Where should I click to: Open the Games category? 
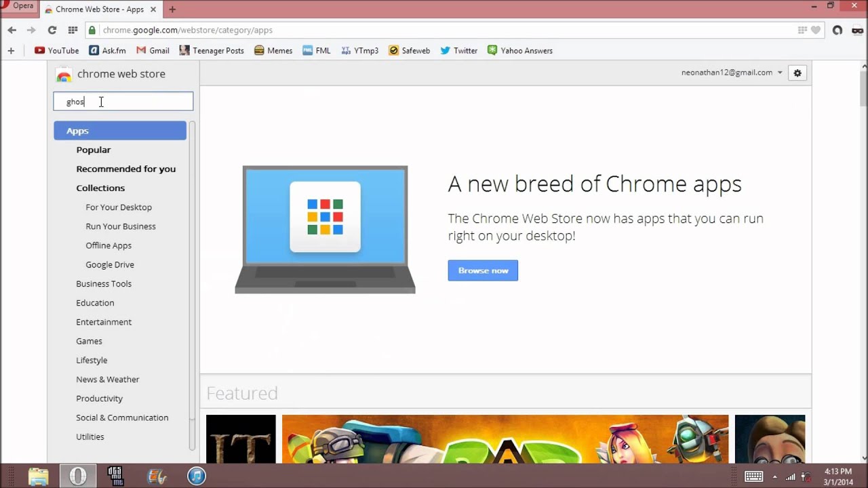[x=89, y=341]
